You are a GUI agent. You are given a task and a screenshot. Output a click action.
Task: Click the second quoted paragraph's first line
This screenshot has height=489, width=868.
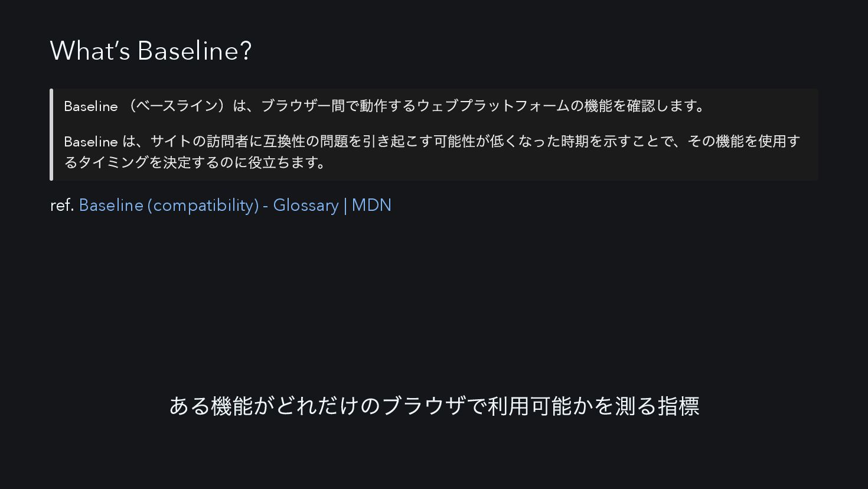click(432, 142)
